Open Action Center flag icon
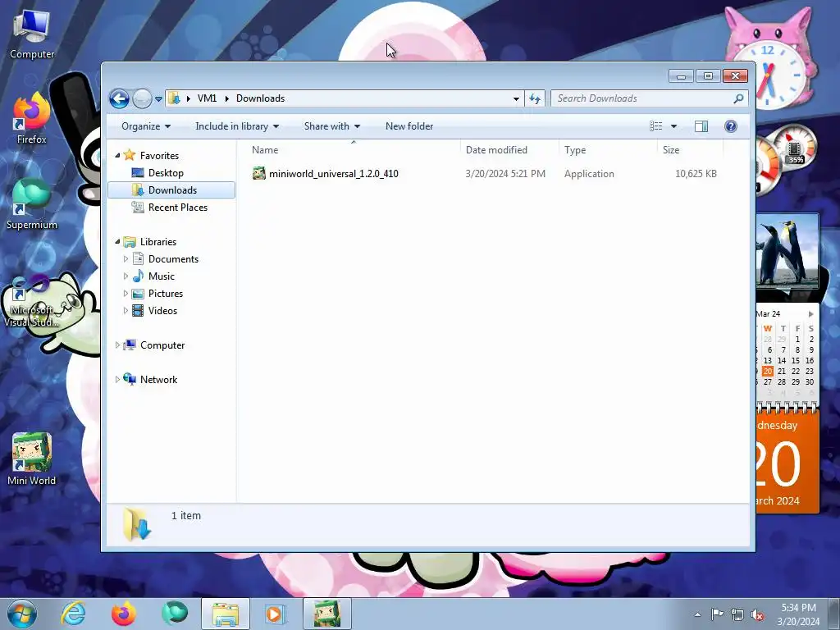Screen dimensions: 840x630 tap(717, 614)
